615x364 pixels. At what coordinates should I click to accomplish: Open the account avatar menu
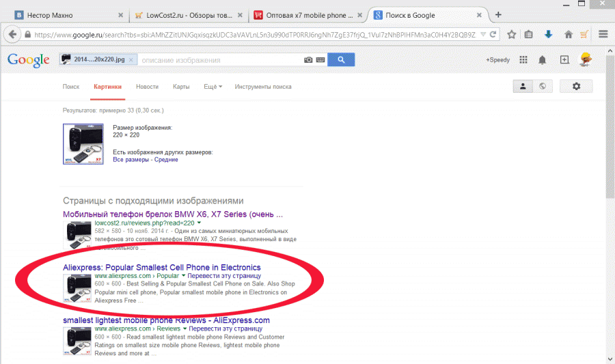[x=586, y=59]
